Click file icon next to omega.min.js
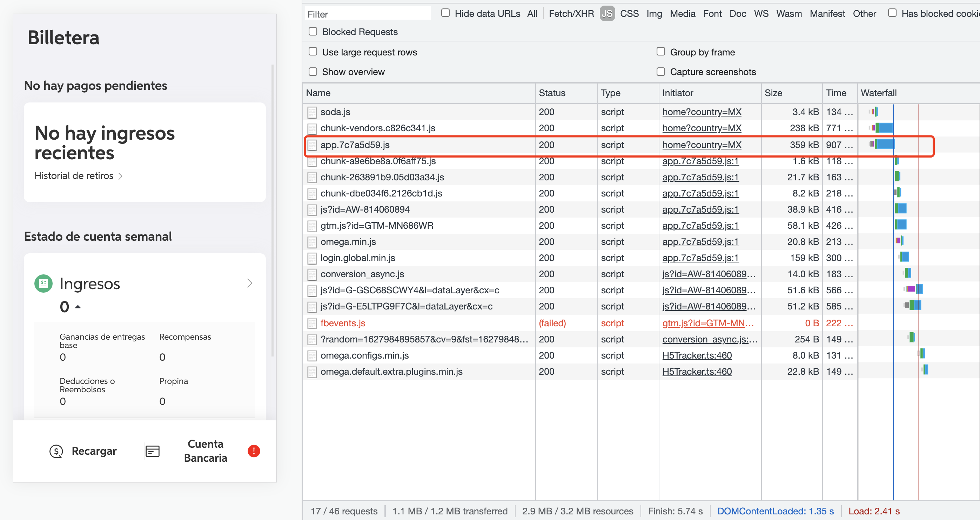 point(312,242)
